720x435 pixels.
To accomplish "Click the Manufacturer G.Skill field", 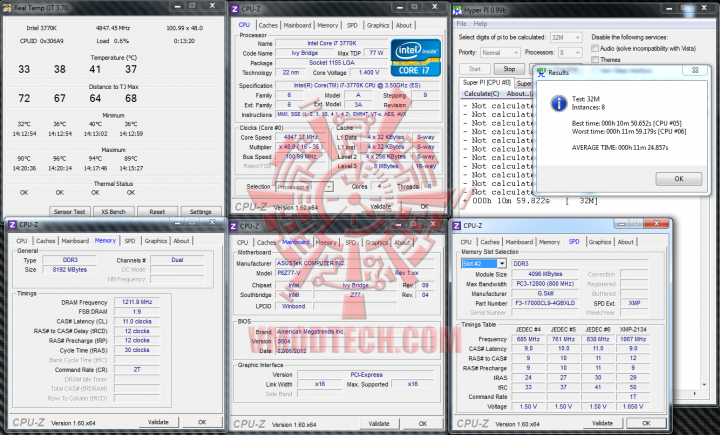I will point(545,294).
